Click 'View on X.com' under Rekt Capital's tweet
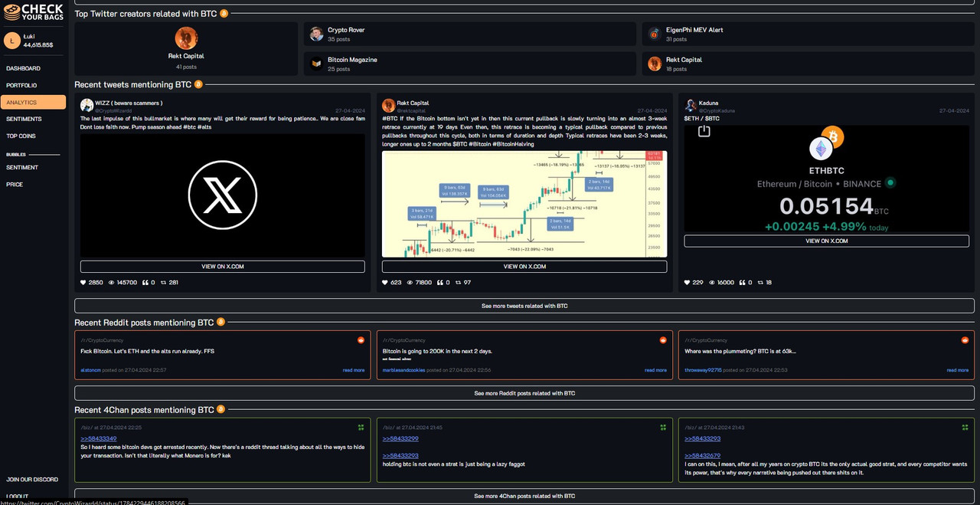Image resolution: width=980 pixels, height=505 pixels. click(524, 267)
